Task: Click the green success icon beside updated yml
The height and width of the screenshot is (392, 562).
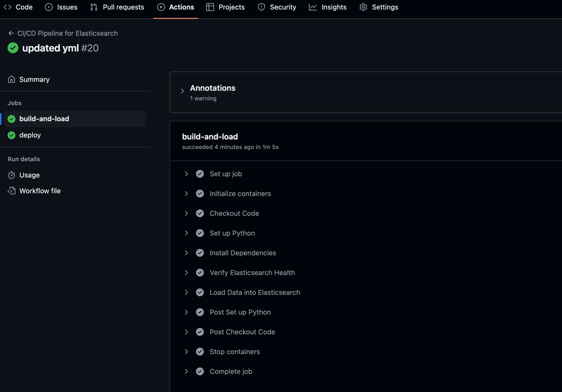Action: pos(13,48)
